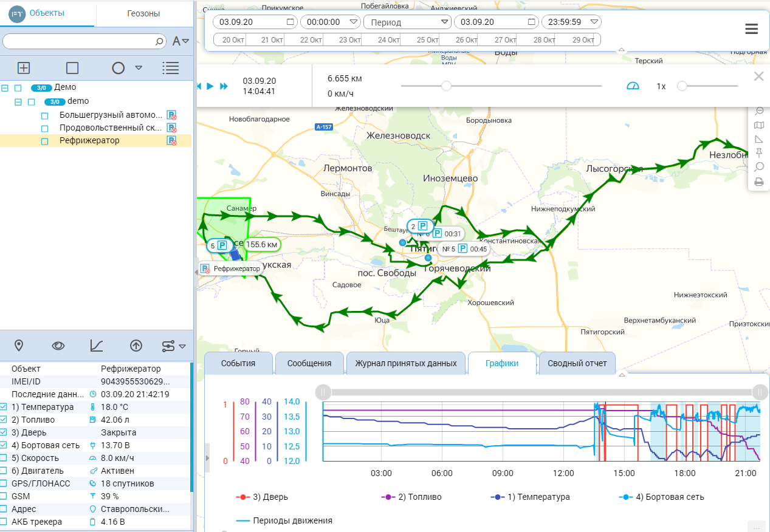Collapse the demo subgroup

point(18,101)
